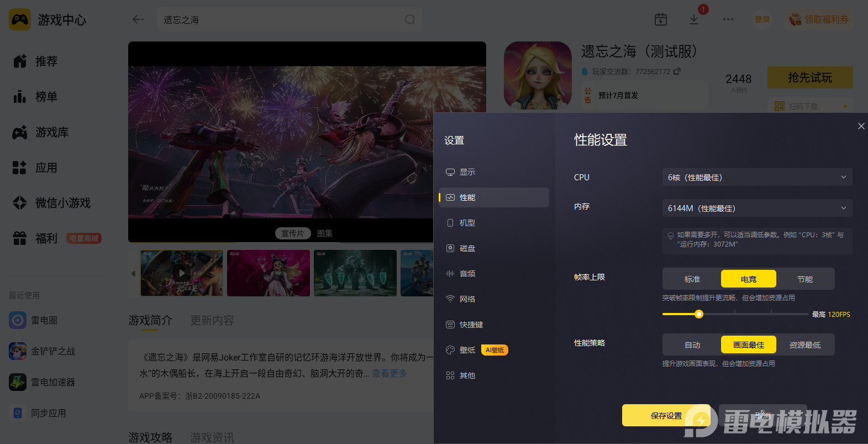
Task: Expand the memory (内存) dropdown
Action: click(x=757, y=208)
